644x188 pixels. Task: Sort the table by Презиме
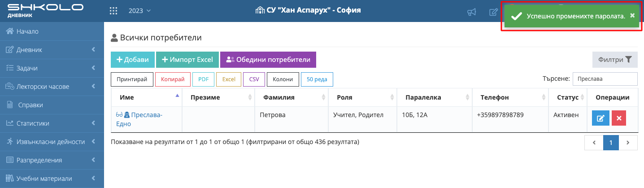(218, 97)
